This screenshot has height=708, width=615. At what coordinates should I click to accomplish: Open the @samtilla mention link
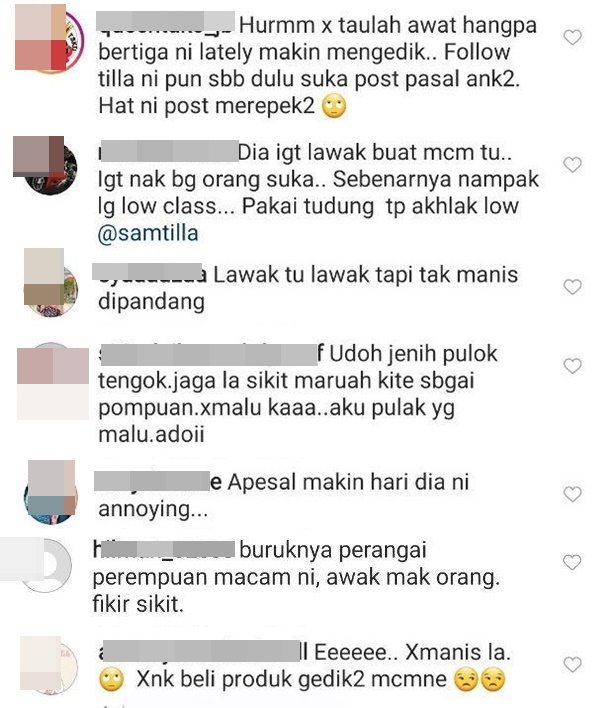[x=148, y=234]
